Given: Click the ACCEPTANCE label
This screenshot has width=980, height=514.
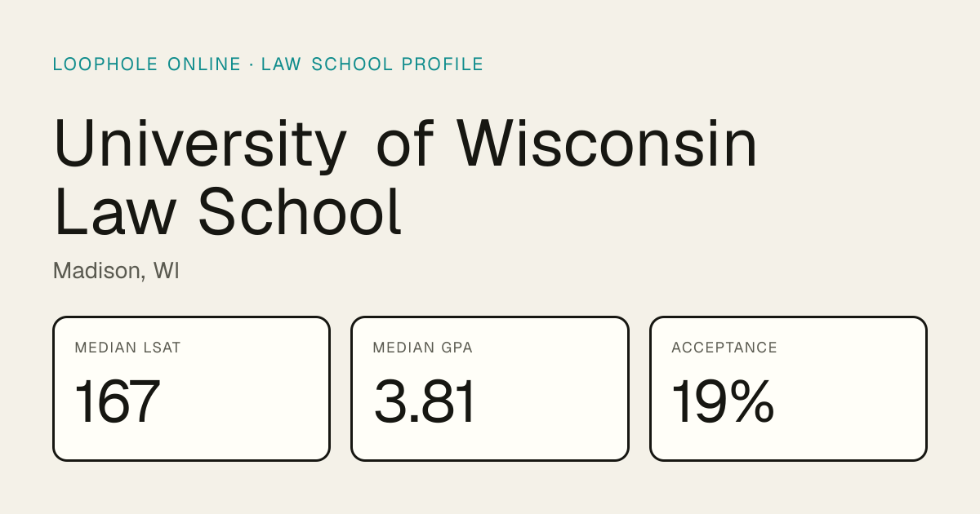Looking at the screenshot, I should [724, 348].
